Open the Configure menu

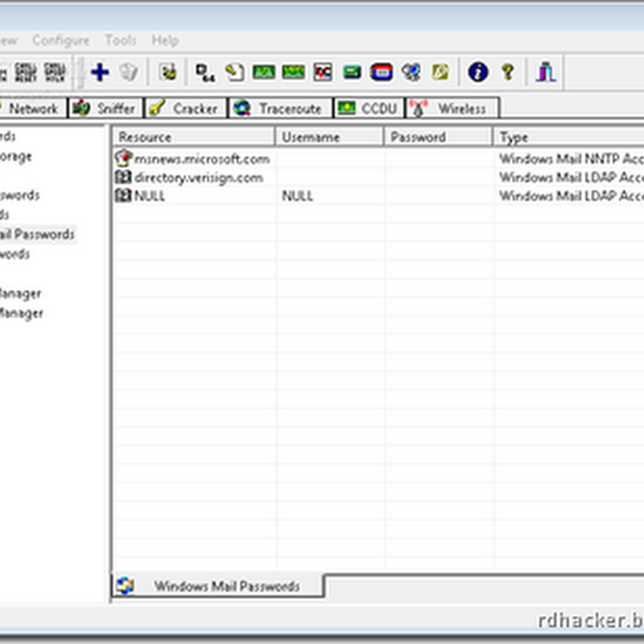(62, 40)
